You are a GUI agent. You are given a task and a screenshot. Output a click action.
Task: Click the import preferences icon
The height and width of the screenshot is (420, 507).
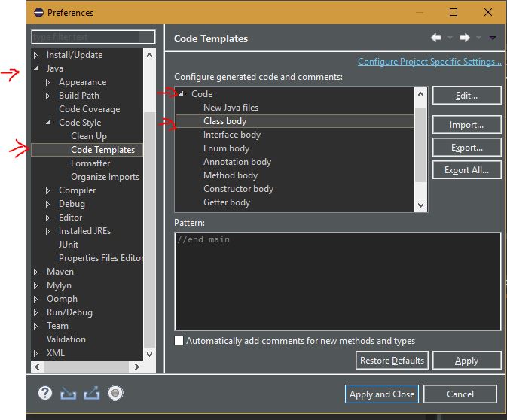68,394
